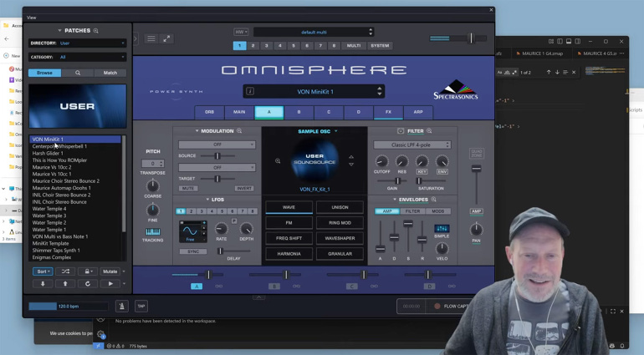Image resolution: width=644 pixels, height=355 pixels.
Task: Switch to layer B tab
Action: tap(299, 112)
